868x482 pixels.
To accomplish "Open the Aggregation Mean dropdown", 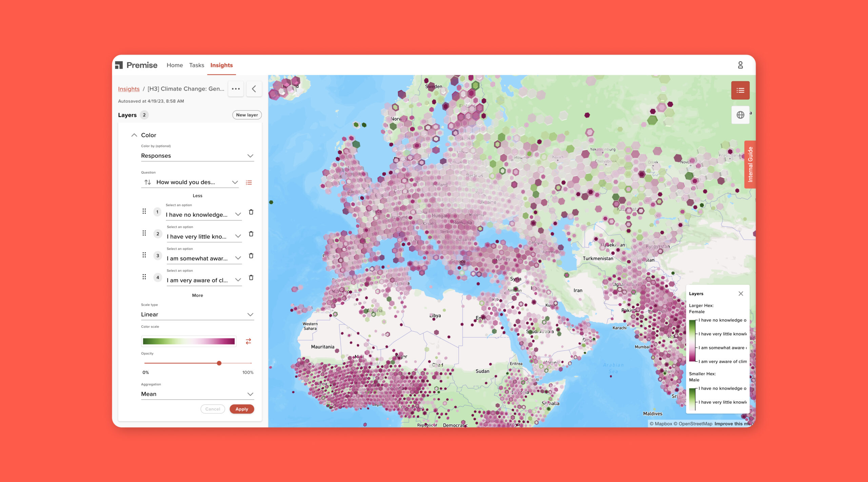I will tap(197, 394).
